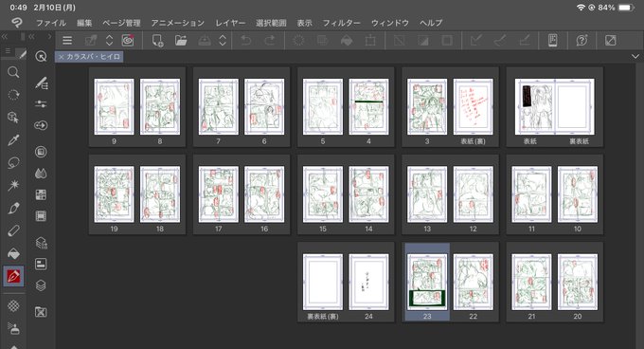
Task: Open the 表示 menu
Action: pos(304,23)
